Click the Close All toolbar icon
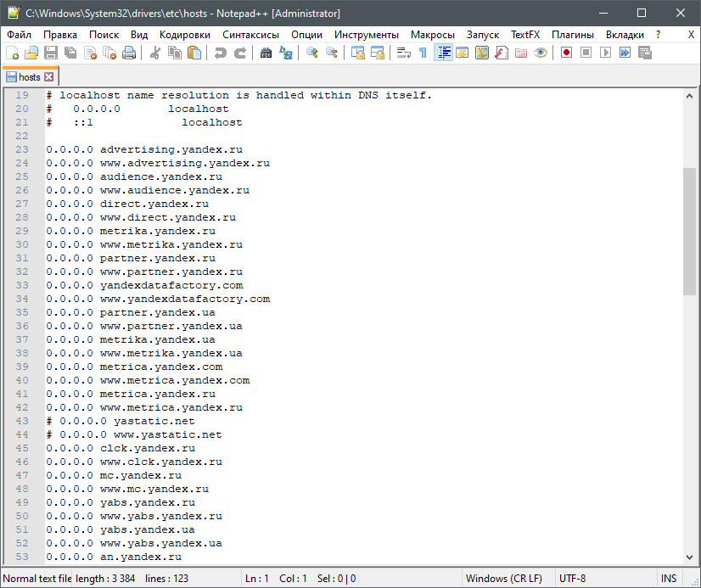This screenshot has width=701, height=588. (x=109, y=53)
